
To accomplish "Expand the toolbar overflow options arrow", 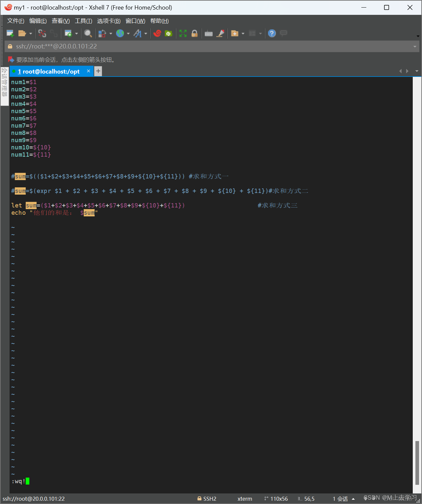I will click(x=418, y=36).
